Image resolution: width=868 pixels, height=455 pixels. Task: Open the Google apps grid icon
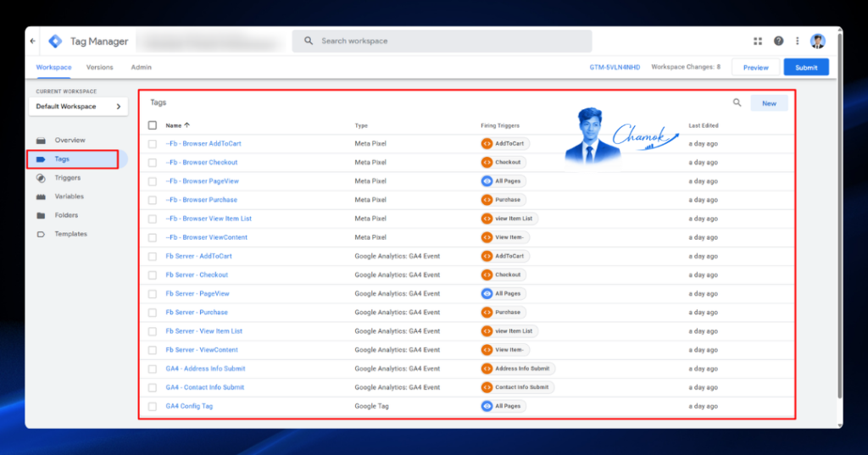(x=758, y=41)
